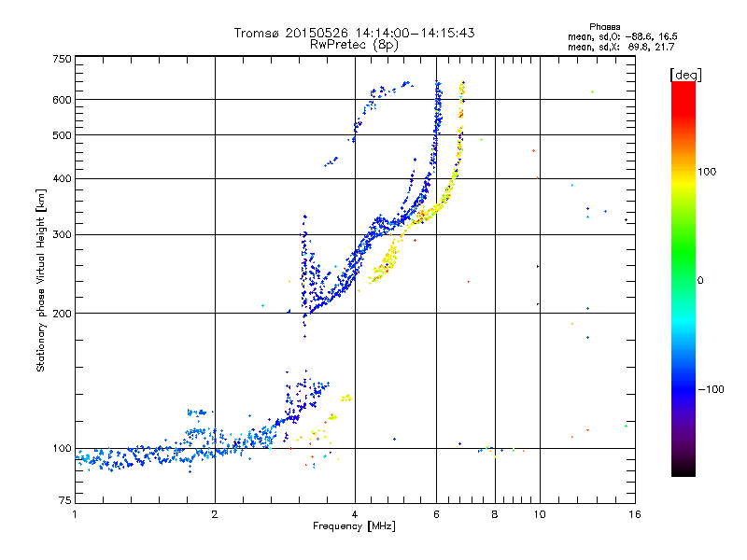Viewport: 747px width, 560px height.
Task: Click the "100" tick label beside the colorbar
Action: 707,172
